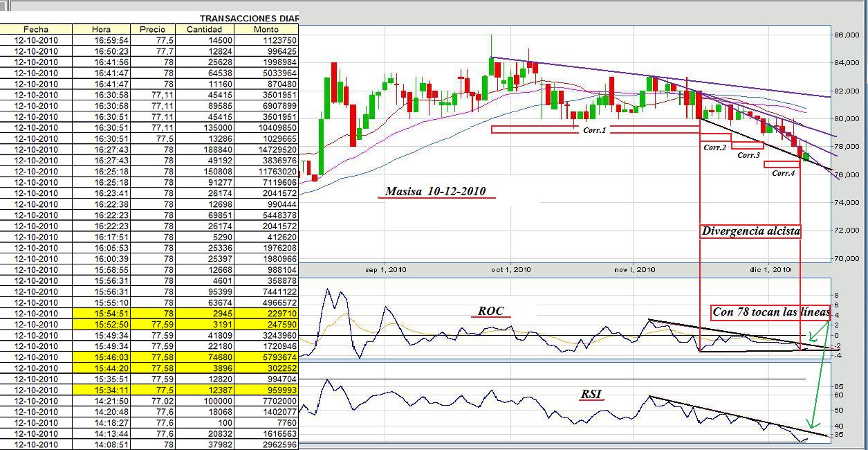Select the time cell 16:17:51
This screenshot has width=868, height=450.
(x=101, y=237)
